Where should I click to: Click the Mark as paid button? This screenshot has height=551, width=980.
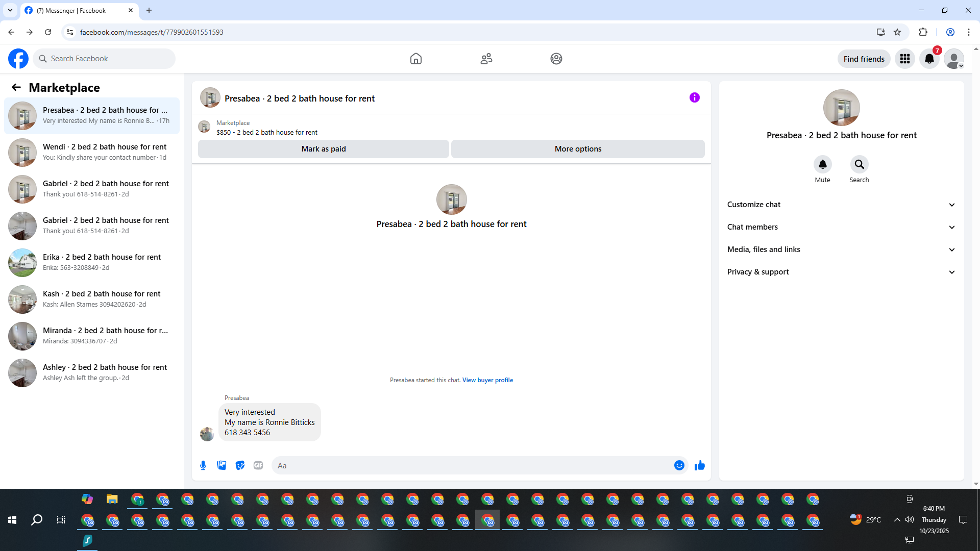click(x=323, y=149)
